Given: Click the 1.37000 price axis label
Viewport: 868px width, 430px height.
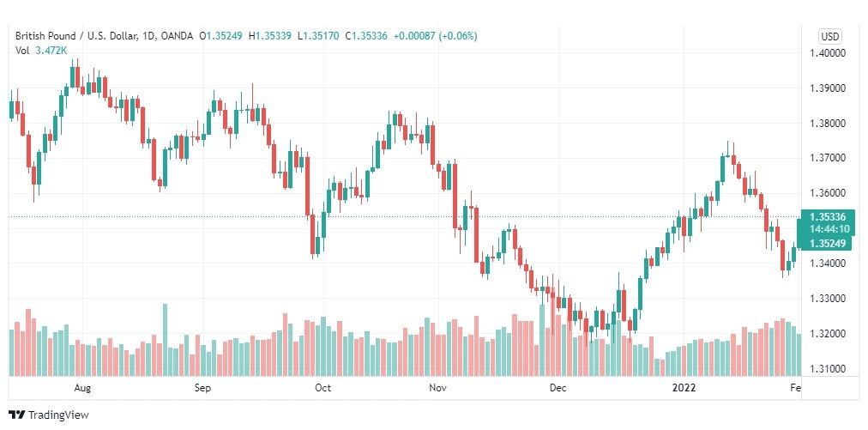Looking at the screenshot, I should tap(826, 158).
